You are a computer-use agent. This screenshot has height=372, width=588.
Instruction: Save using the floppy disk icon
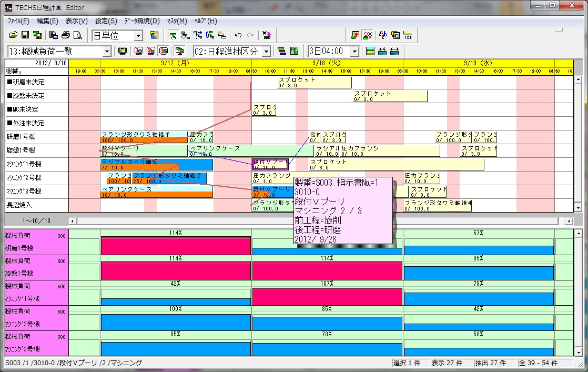point(25,35)
